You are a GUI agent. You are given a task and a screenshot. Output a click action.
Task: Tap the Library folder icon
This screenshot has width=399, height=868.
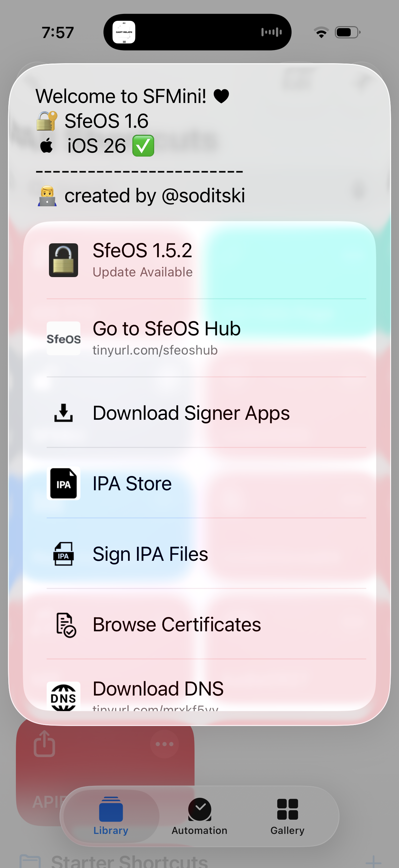111,809
